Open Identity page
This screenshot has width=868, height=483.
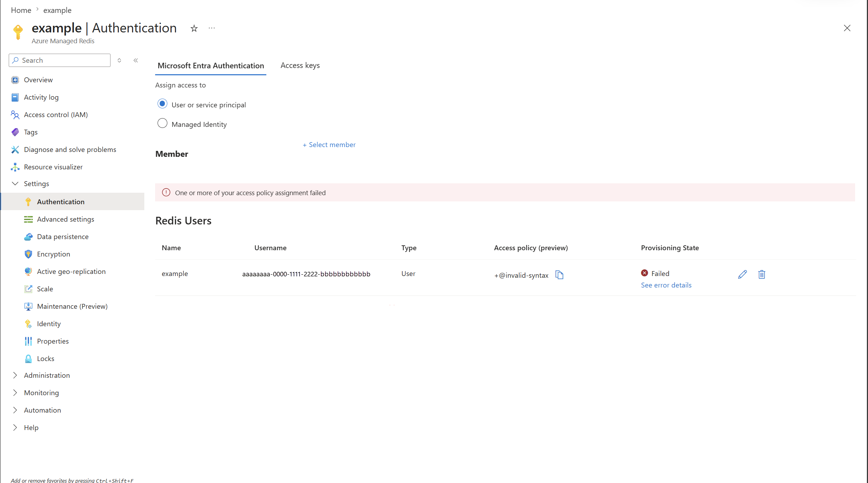(x=49, y=324)
